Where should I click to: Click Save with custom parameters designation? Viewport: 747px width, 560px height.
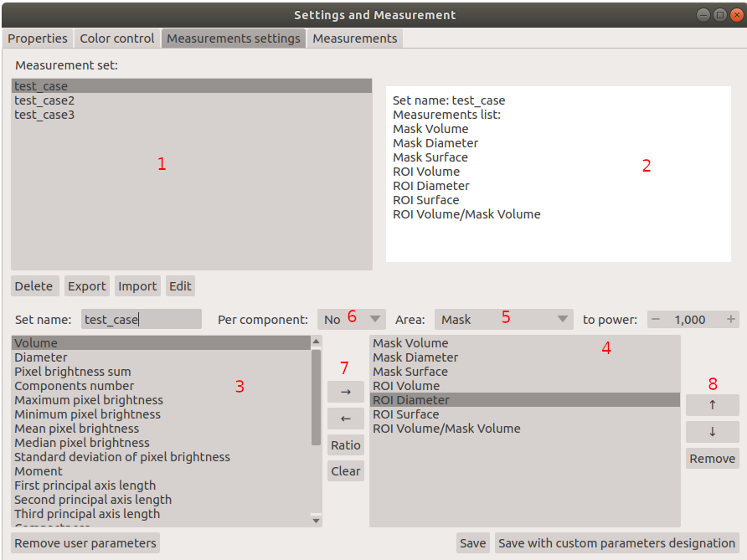(616, 543)
